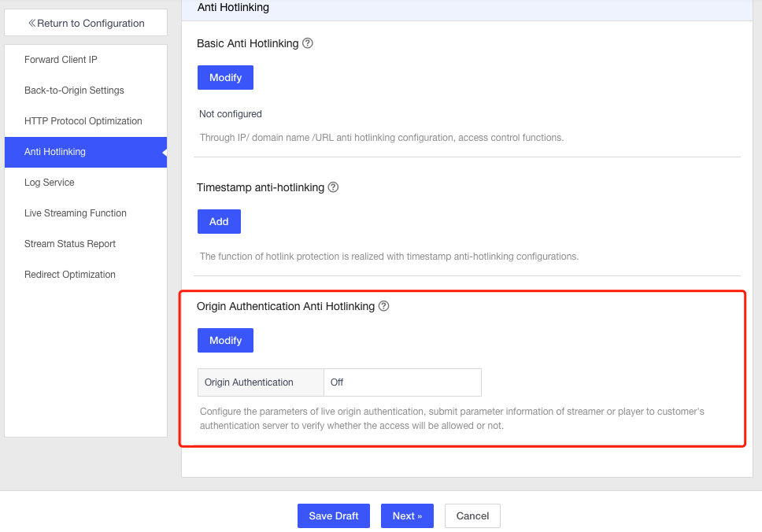Select description about live origin authentication
This screenshot has width=762, height=532.
tap(452, 419)
